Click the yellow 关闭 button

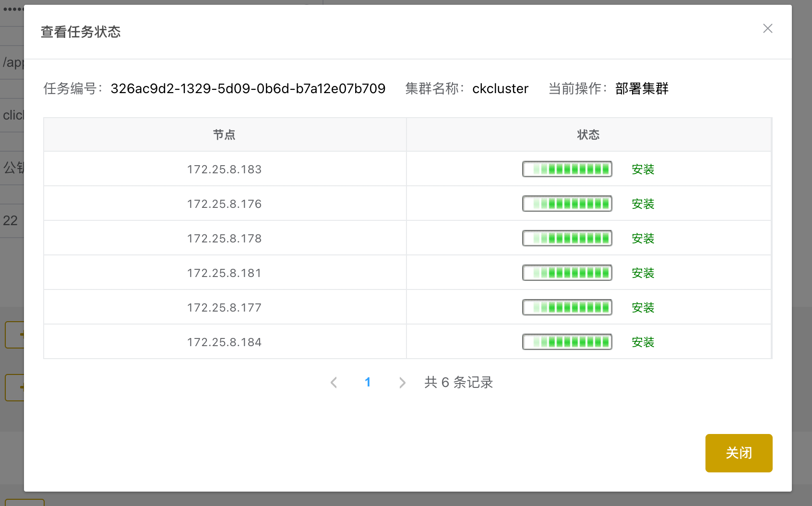pyautogui.click(x=739, y=453)
